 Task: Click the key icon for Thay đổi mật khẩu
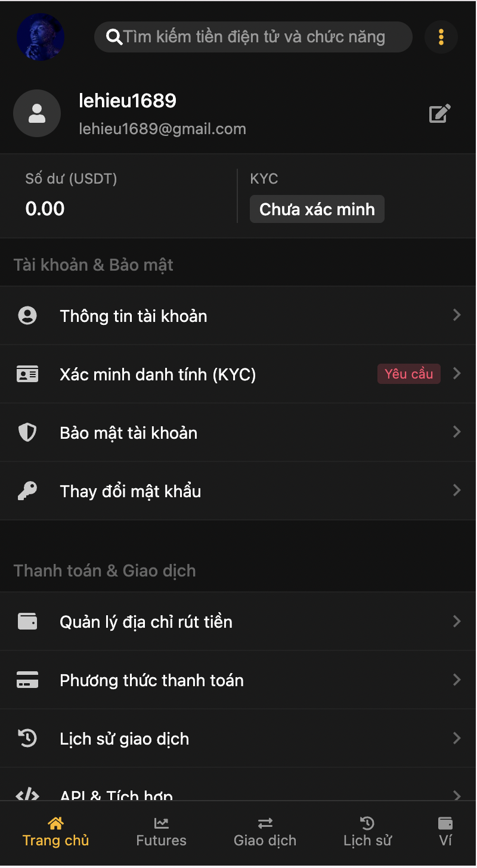pos(27,491)
